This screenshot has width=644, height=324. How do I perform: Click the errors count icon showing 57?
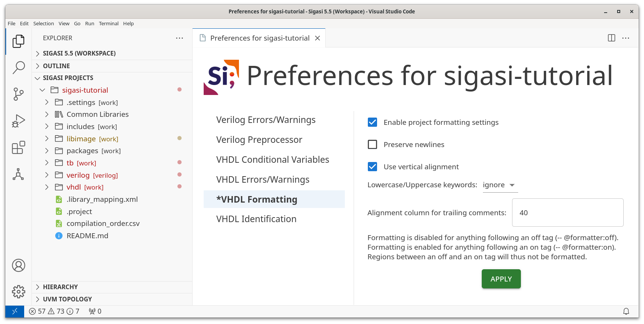(33, 311)
